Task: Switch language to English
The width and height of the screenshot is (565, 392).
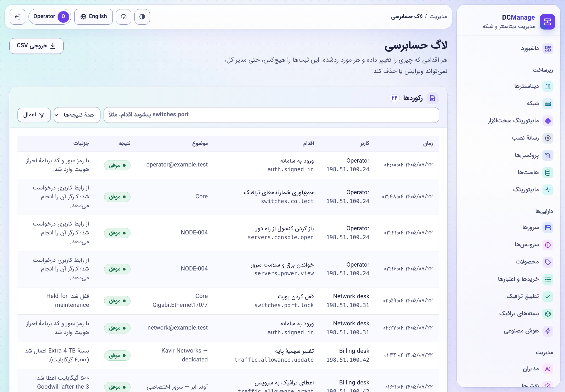Action: click(x=94, y=17)
